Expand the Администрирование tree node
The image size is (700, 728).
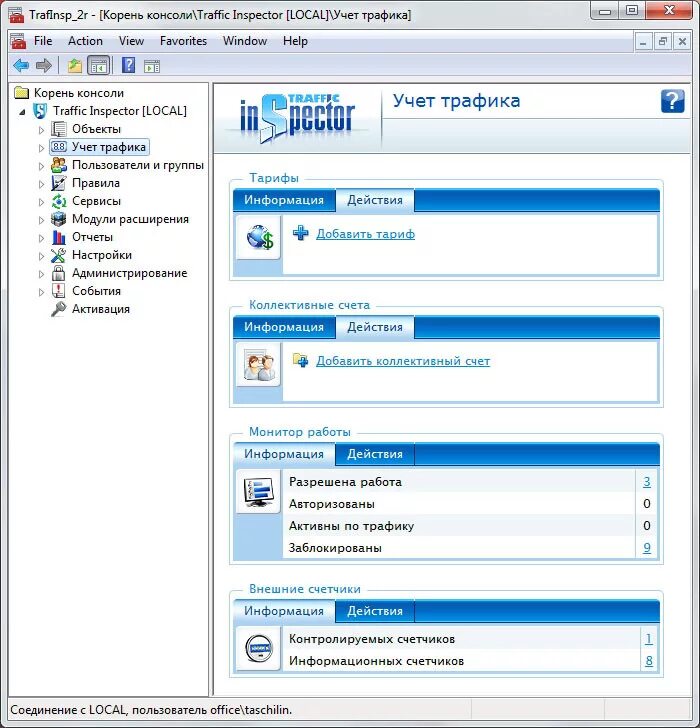tap(41, 274)
